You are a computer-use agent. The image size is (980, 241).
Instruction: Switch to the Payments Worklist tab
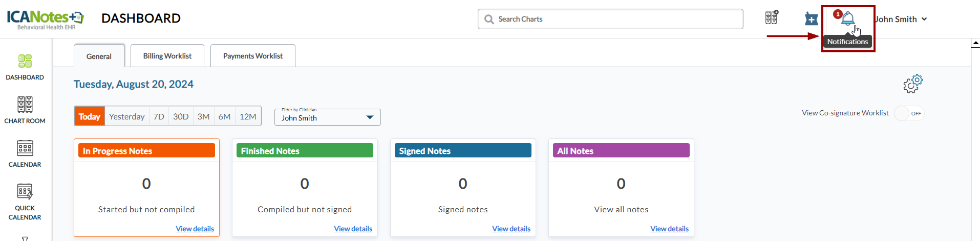point(253,56)
